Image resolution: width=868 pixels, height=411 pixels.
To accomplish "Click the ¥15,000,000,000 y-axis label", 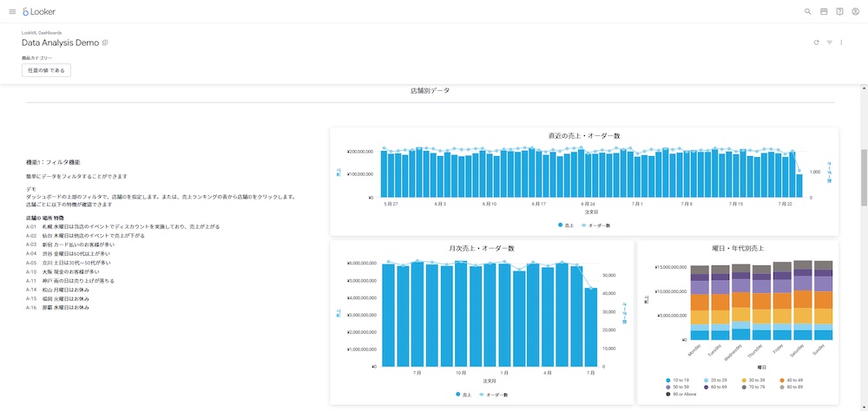I will point(672,267).
